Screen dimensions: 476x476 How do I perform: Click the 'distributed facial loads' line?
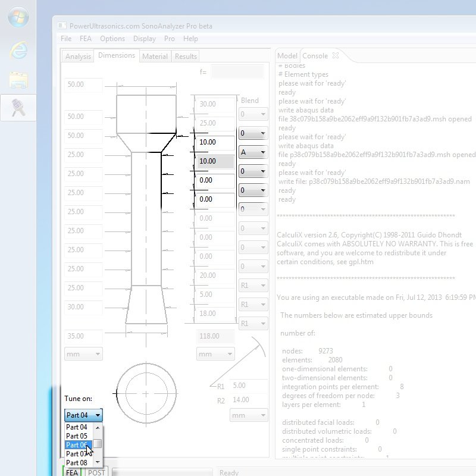point(331,422)
